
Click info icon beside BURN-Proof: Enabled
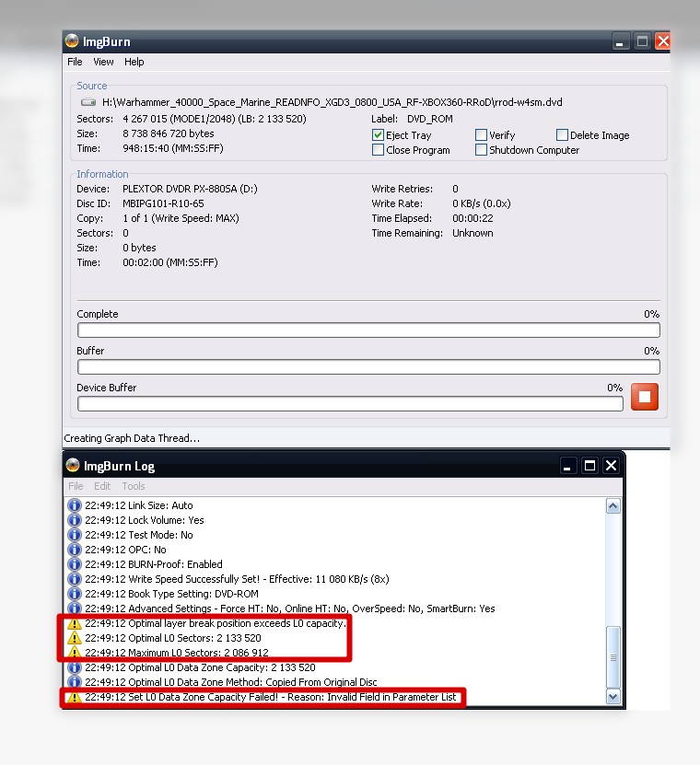tap(75, 564)
